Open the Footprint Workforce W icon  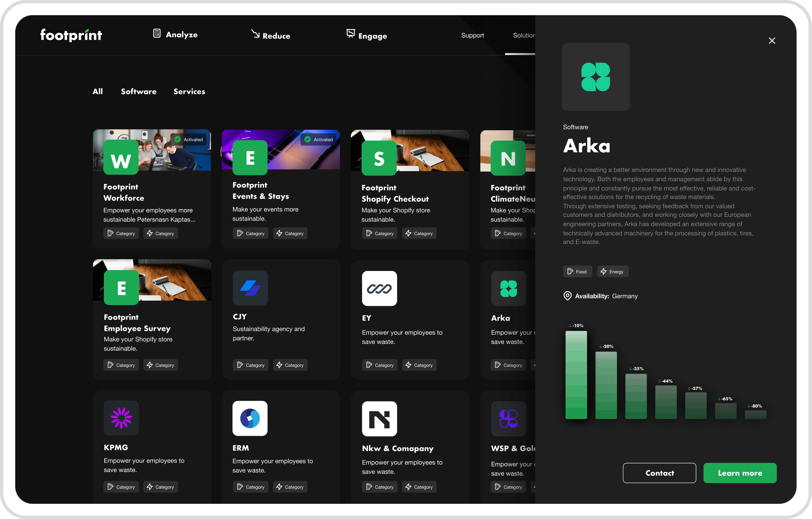(121, 157)
